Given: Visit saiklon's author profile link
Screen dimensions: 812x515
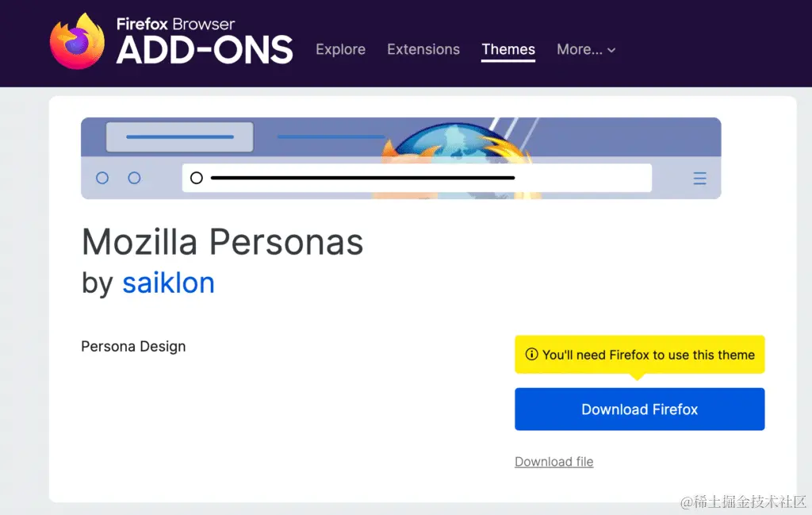Looking at the screenshot, I should coord(168,283).
